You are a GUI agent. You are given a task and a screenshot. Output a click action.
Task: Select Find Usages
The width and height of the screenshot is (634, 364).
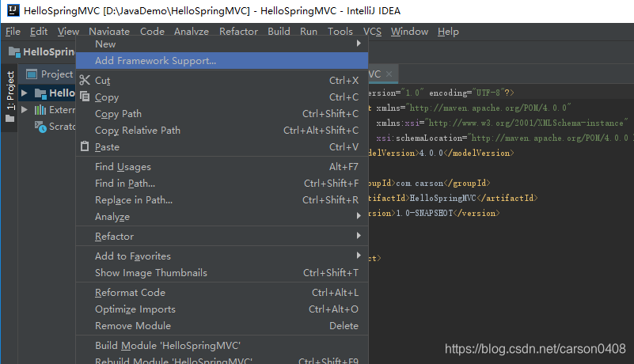click(x=222, y=167)
